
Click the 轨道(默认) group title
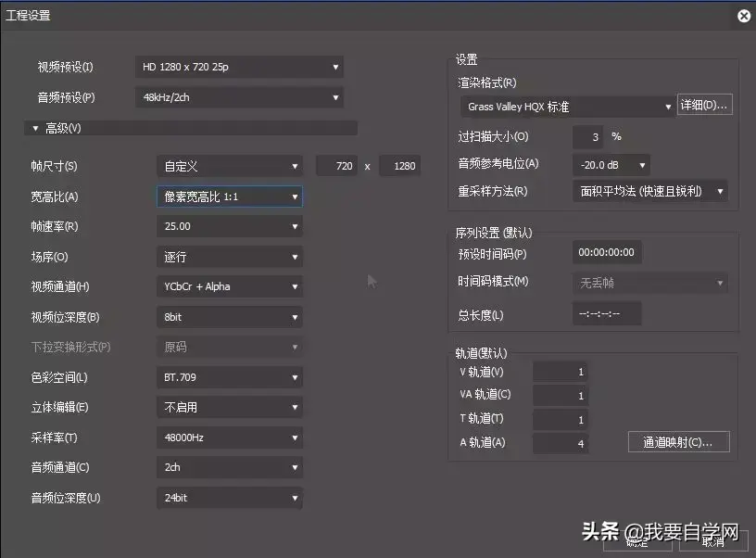(x=481, y=353)
